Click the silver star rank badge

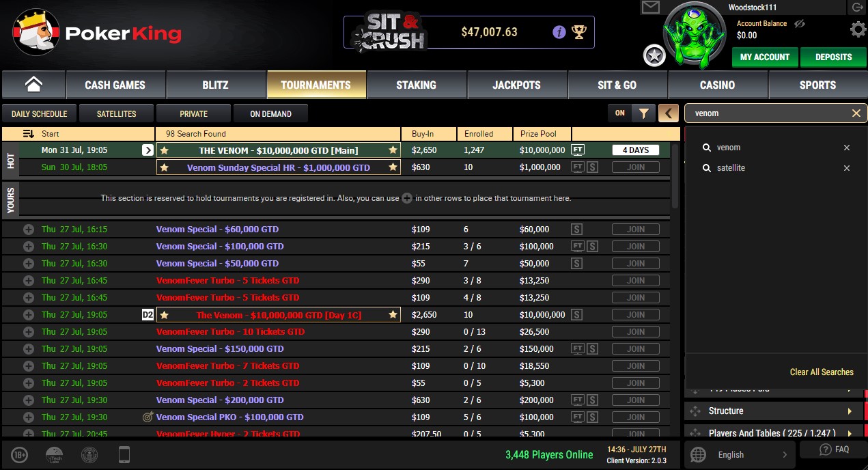(x=654, y=56)
